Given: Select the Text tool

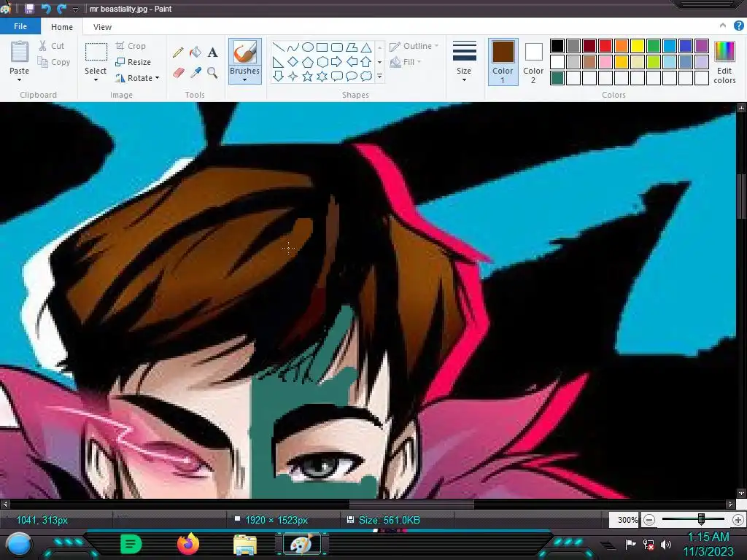Looking at the screenshot, I should pyautogui.click(x=212, y=52).
